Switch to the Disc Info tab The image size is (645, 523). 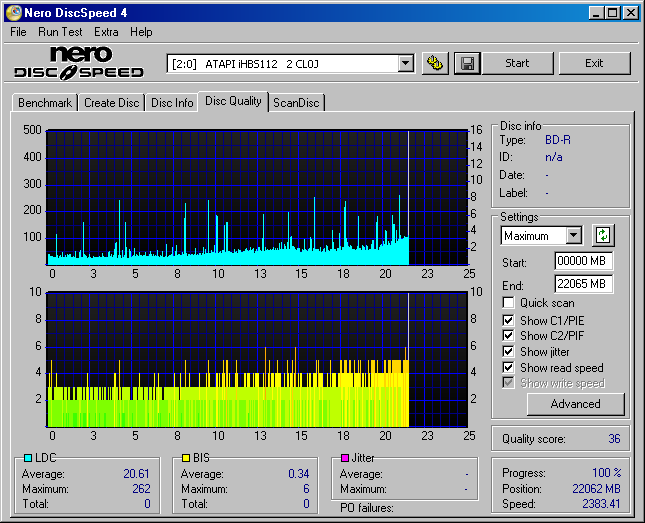(x=172, y=102)
